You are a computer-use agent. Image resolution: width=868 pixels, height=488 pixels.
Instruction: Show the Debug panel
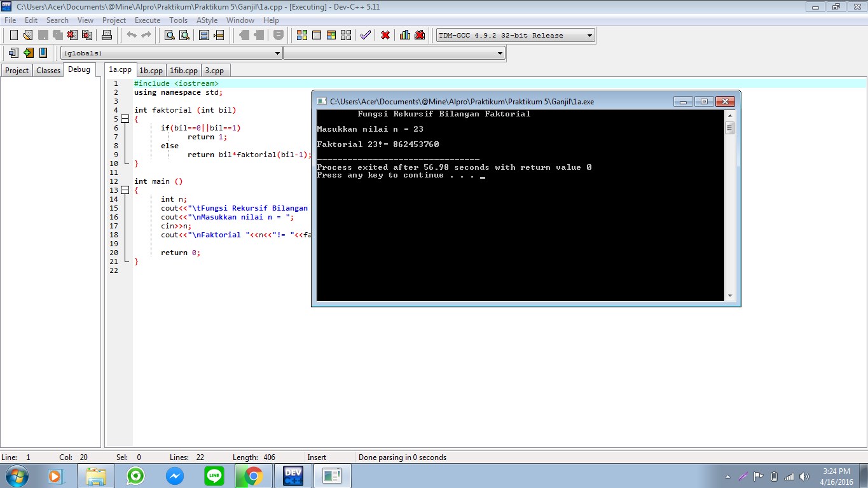79,70
